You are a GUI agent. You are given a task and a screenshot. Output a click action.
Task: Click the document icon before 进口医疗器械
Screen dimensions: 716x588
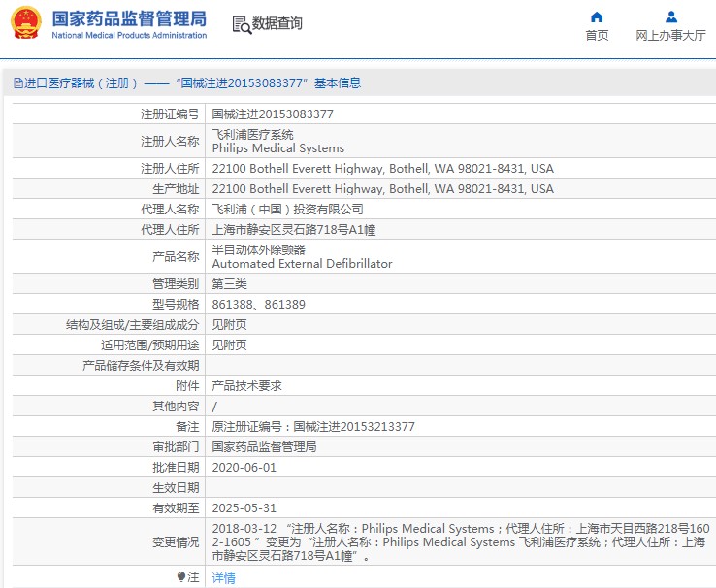coord(18,82)
